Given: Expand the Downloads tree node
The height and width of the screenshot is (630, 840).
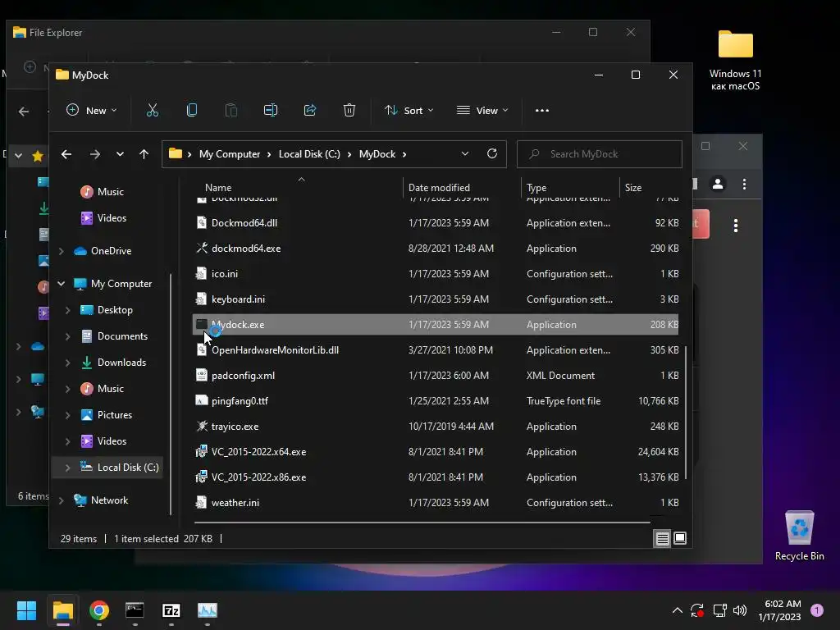Looking at the screenshot, I should click(x=67, y=362).
